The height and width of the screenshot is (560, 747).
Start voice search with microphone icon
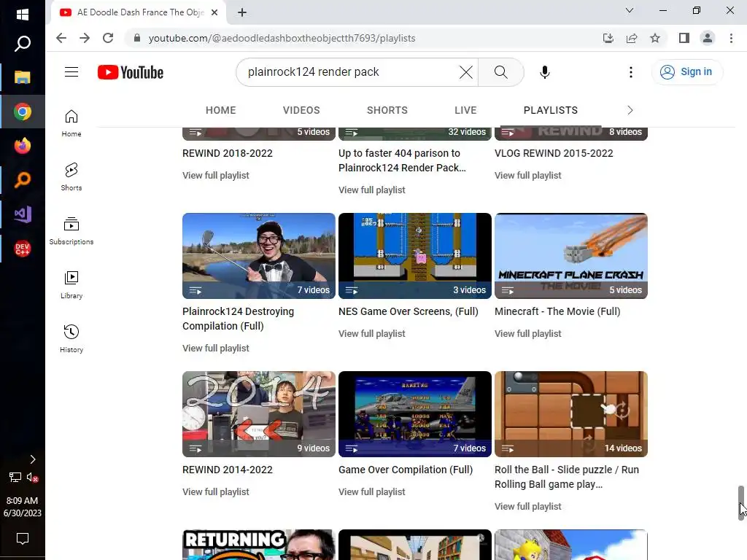point(545,72)
